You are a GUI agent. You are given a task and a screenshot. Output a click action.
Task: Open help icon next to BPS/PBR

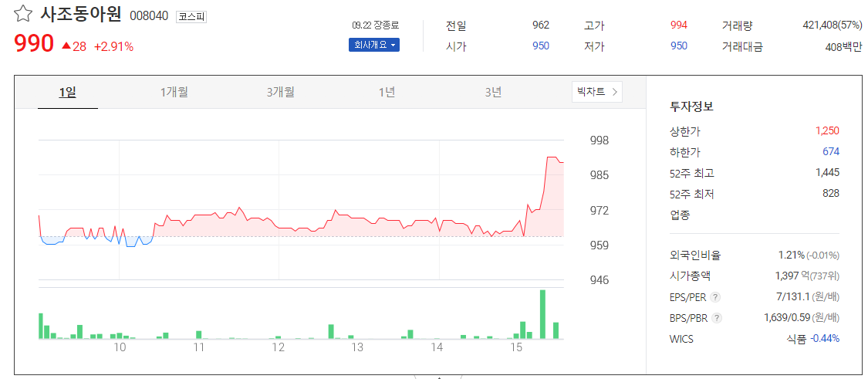click(x=717, y=318)
